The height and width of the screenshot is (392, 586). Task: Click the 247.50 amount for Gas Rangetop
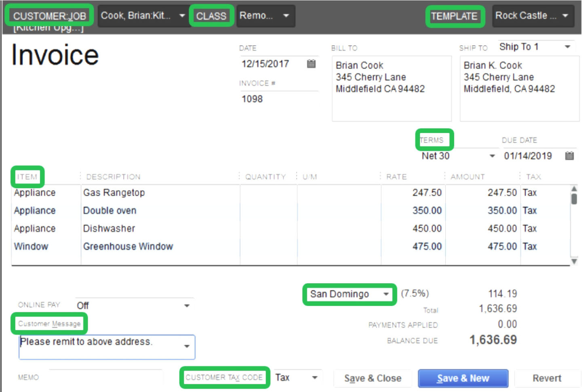(483, 193)
